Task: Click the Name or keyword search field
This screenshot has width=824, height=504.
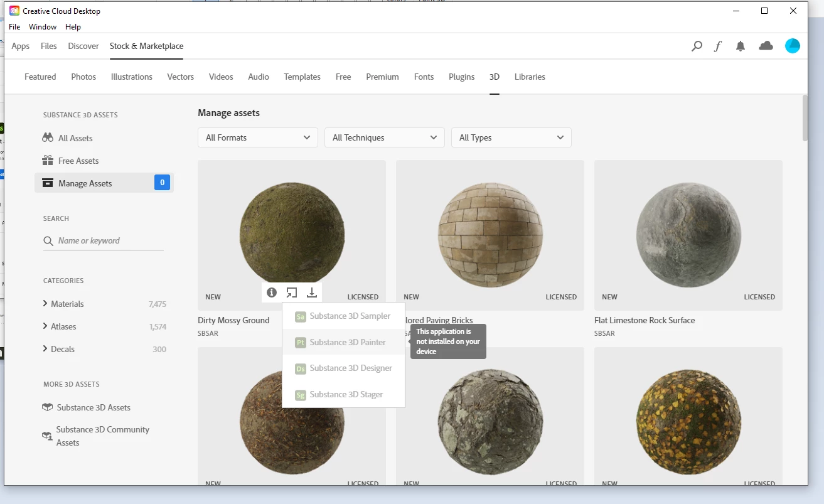Action: [x=104, y=241]
